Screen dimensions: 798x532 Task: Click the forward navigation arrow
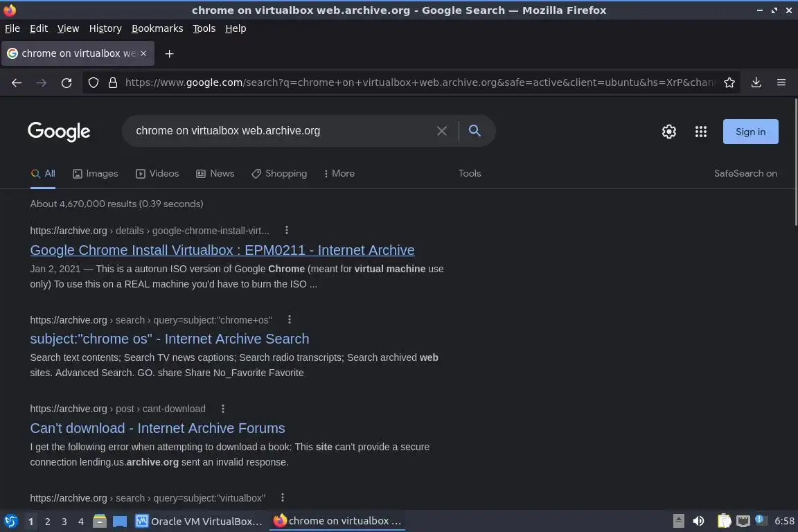pyautogui.click(x=42, y=82)
